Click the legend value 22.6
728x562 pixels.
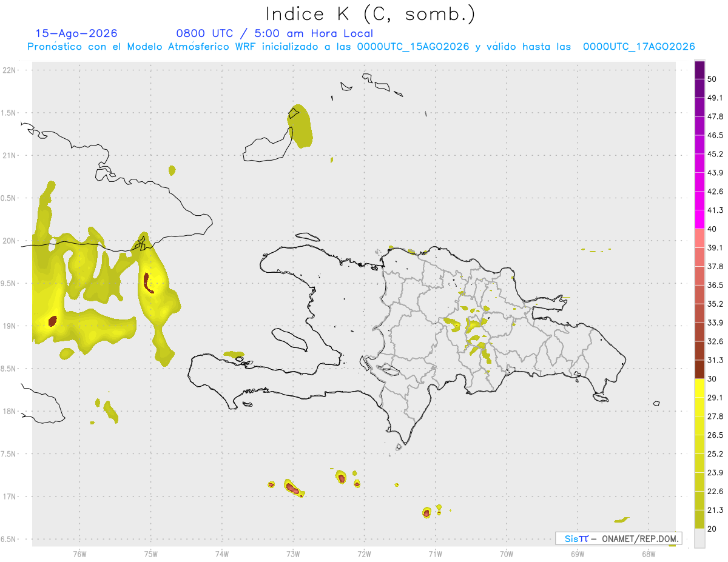(x=715, y=491)
